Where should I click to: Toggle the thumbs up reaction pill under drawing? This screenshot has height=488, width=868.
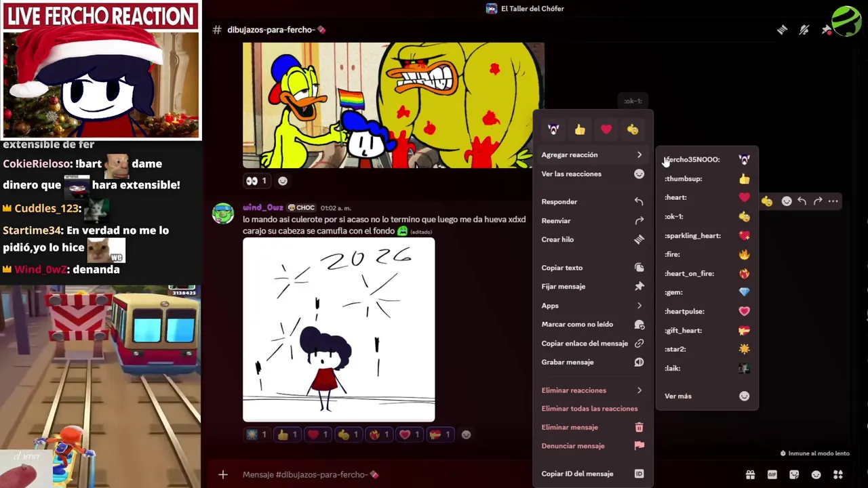288,434
